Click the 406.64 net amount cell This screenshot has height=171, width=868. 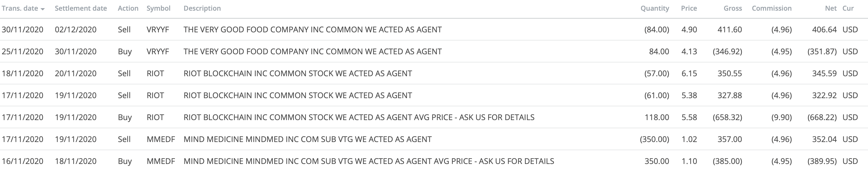[x=824, y=30]
